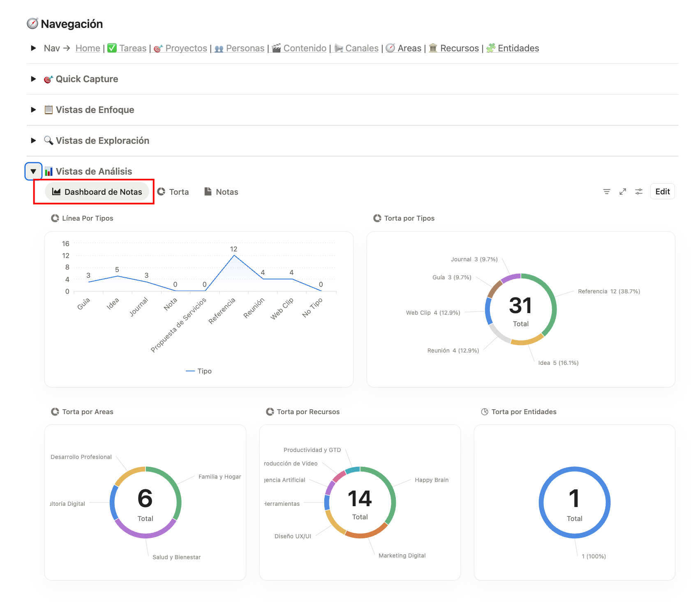
Task: Click the Familia y Hogar label
Action: (219, 477)
